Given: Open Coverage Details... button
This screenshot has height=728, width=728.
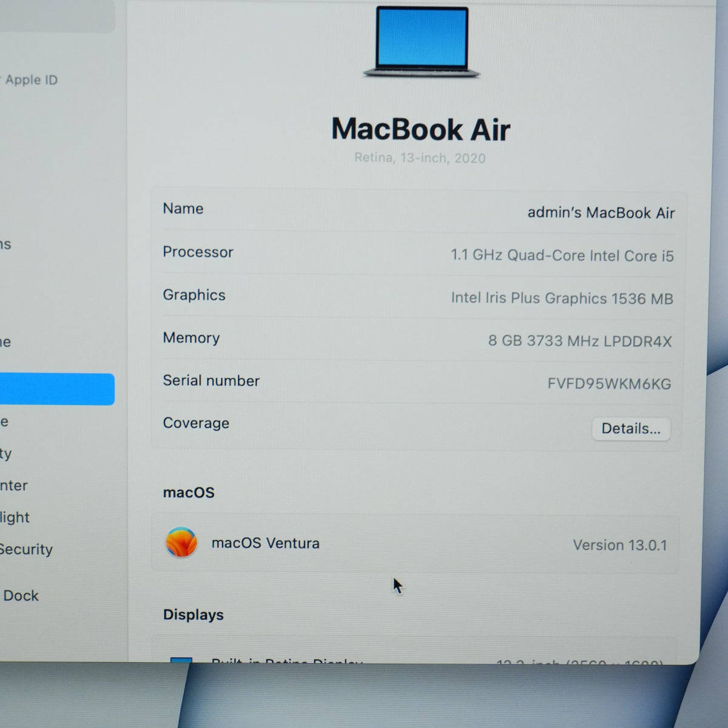Looking at the screenshot, I should click(x=631, y=428).
